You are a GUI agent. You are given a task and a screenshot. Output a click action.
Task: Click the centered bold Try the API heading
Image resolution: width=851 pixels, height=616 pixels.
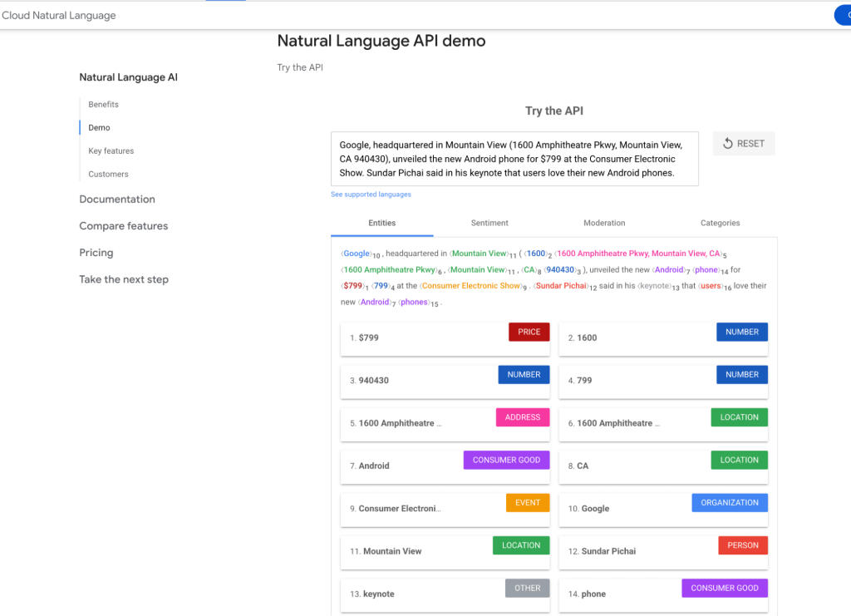pyautogui.click(x=554, y=111)
